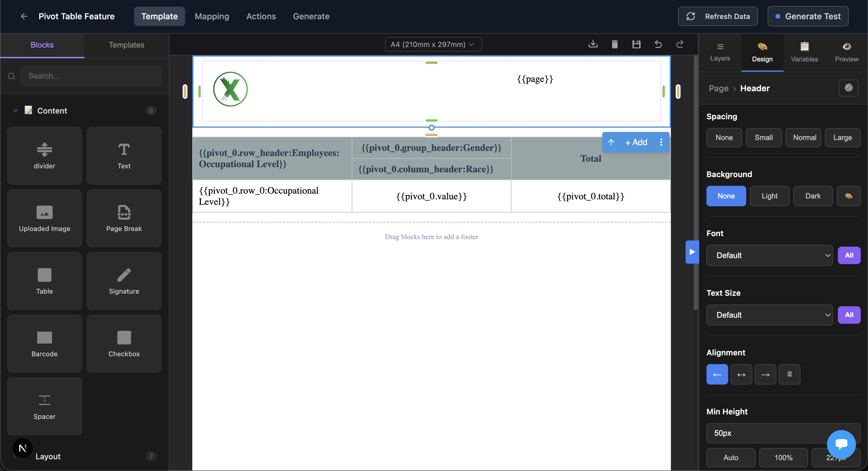Open the Variables panel tab
The width and height of the screenshot is (868, 471).
[x=805, y=52]
